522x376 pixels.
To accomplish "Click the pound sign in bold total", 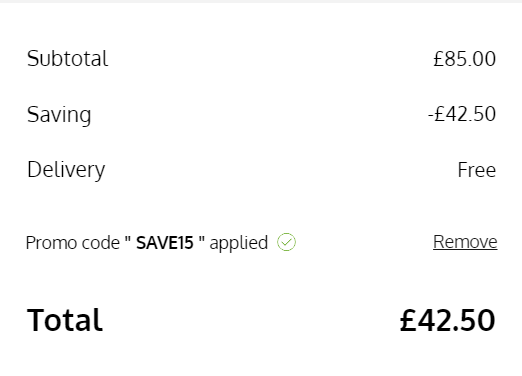I will [409, 320].
